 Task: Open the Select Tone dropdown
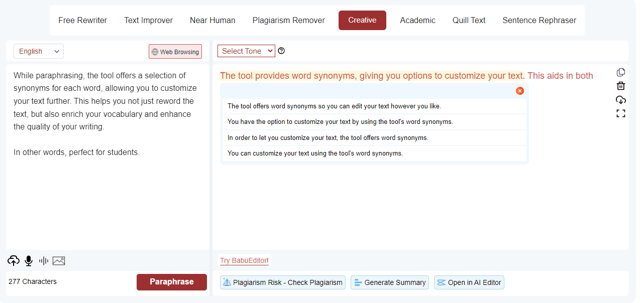coord(246,51)
